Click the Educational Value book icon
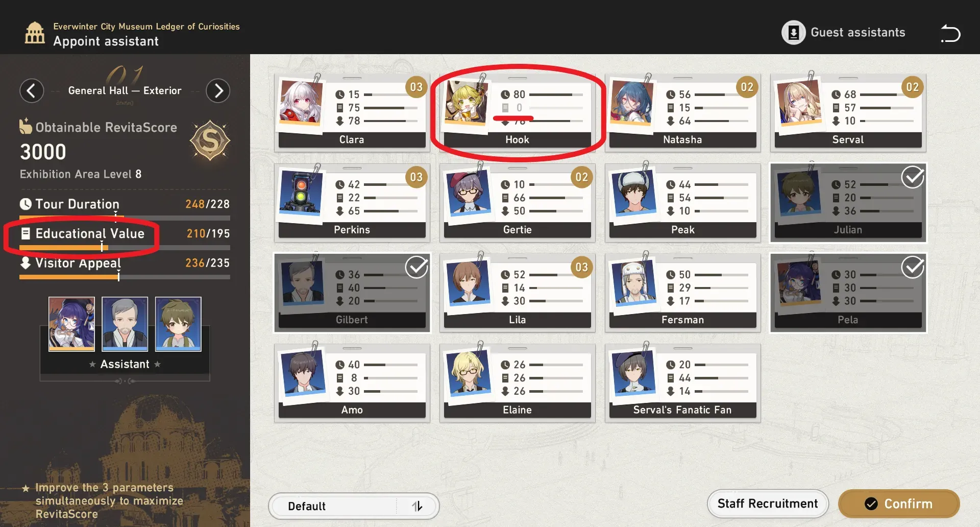This screenshot has width=980, height=527. (x=26, y=233)
